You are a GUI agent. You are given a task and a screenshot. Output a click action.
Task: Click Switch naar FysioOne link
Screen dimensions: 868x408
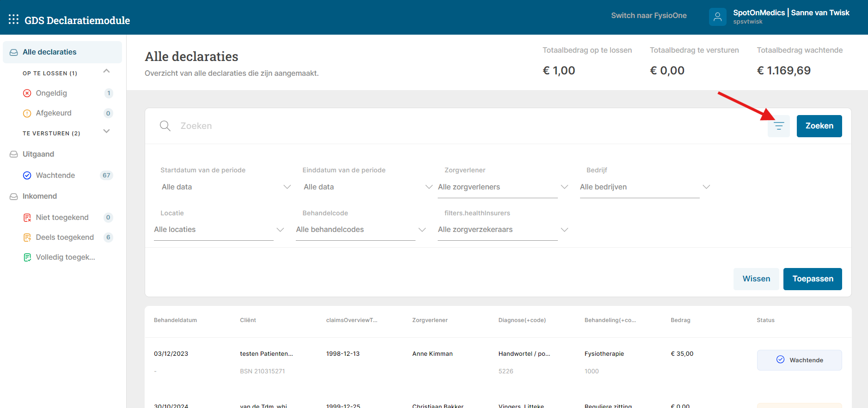pyautogui.click(x=648, y=16)
